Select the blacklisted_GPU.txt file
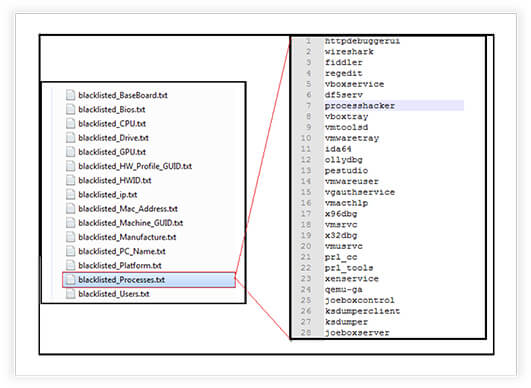Screen dimensions: 531x388 112,152
